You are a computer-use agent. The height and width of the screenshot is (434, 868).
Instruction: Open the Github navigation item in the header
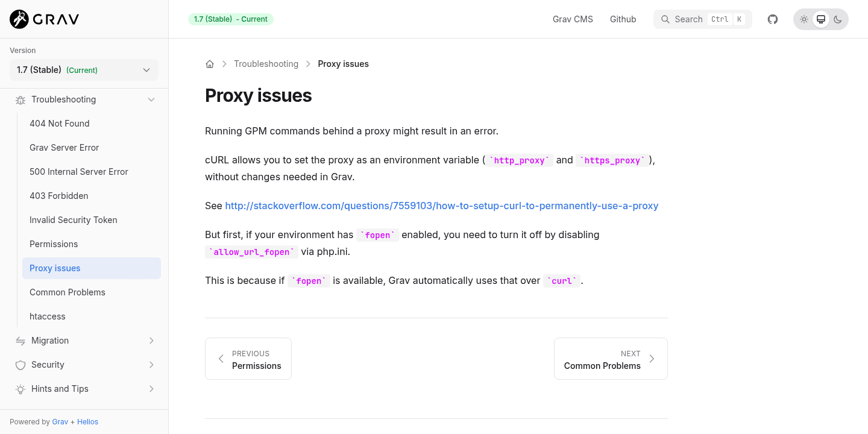pyautogui.click(x=623, y=19)
